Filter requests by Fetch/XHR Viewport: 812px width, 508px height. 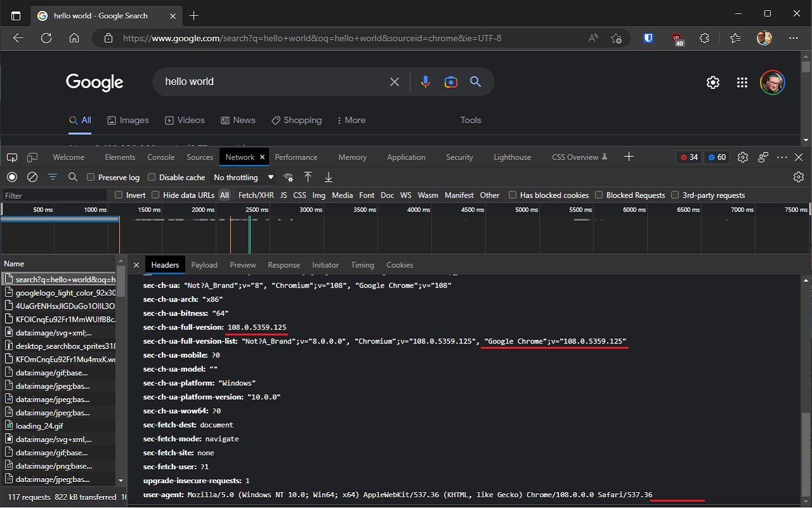click(x=256, y=195)
